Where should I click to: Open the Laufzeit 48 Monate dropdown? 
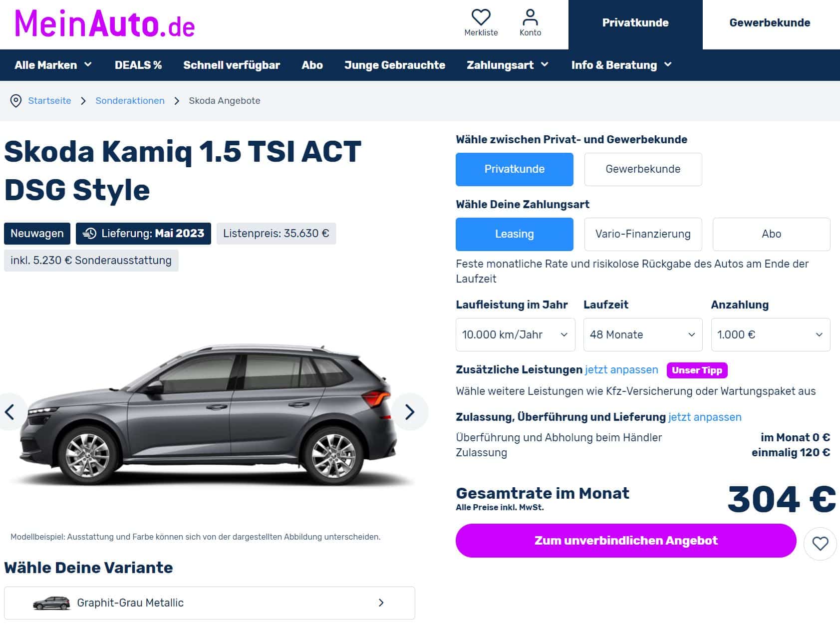point(643,334)
